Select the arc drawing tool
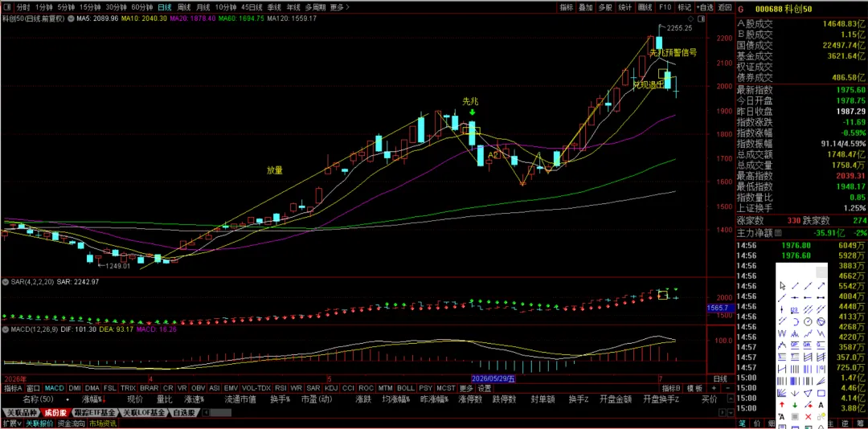The image size is (868, 429). tap(795, 321)
